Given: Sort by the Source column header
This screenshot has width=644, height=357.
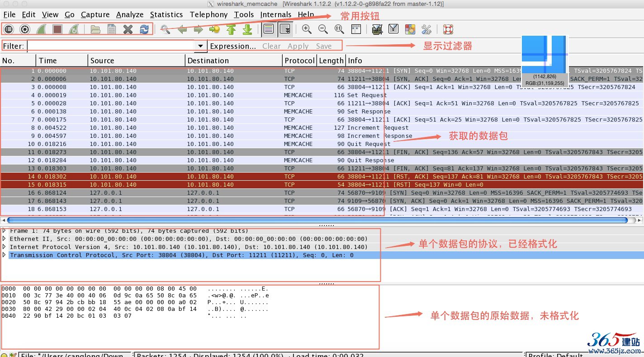Looking at the screenshot, I should tap(137, 61).
